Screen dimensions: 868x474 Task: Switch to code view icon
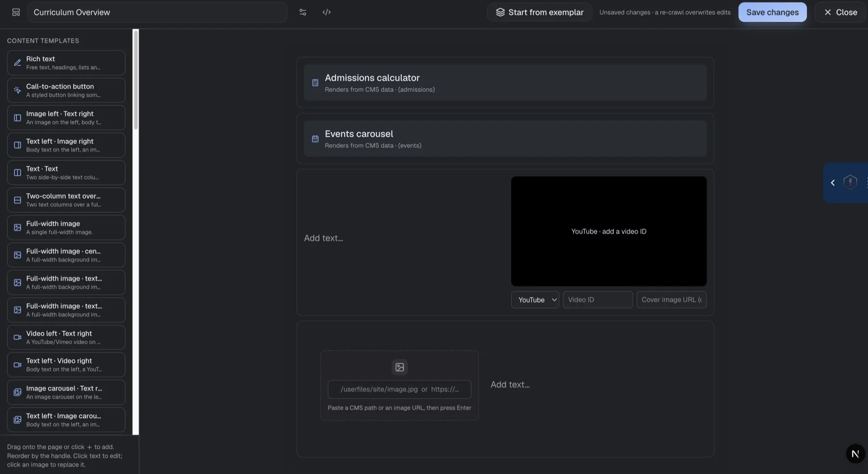[326, 12]
